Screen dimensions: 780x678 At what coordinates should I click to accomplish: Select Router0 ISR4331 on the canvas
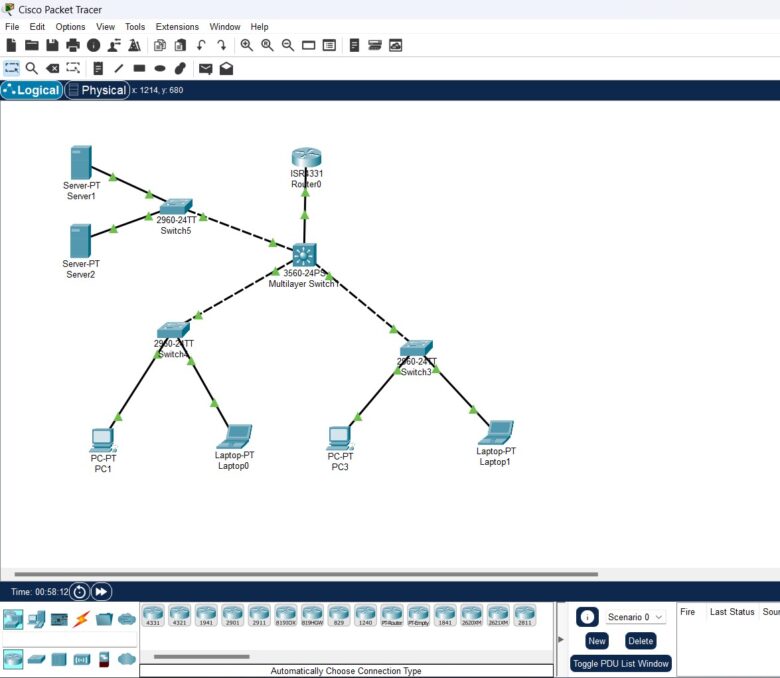coord(306,158)
